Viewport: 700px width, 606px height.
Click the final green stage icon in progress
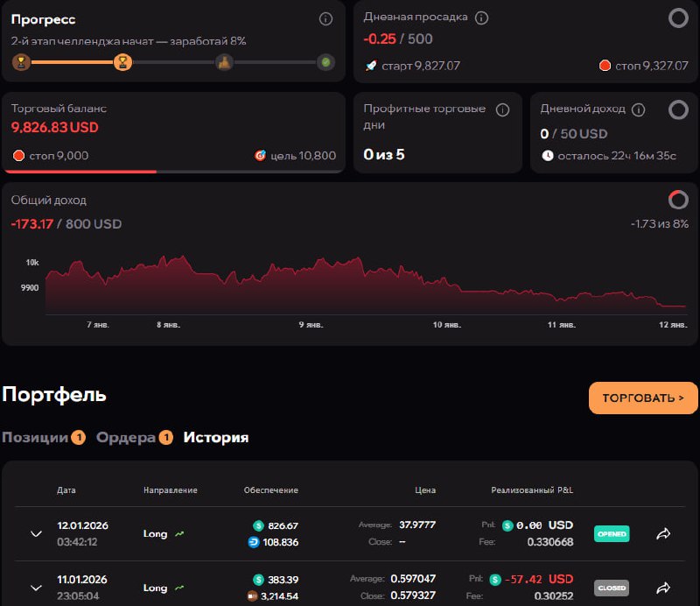pyautogui.click(x=325, y=62)
